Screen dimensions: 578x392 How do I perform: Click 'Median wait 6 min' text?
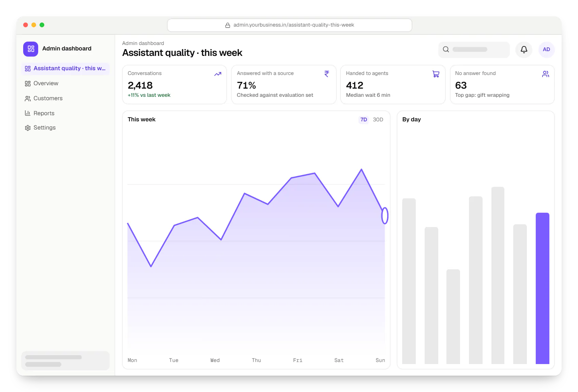[x=368, y=95]
